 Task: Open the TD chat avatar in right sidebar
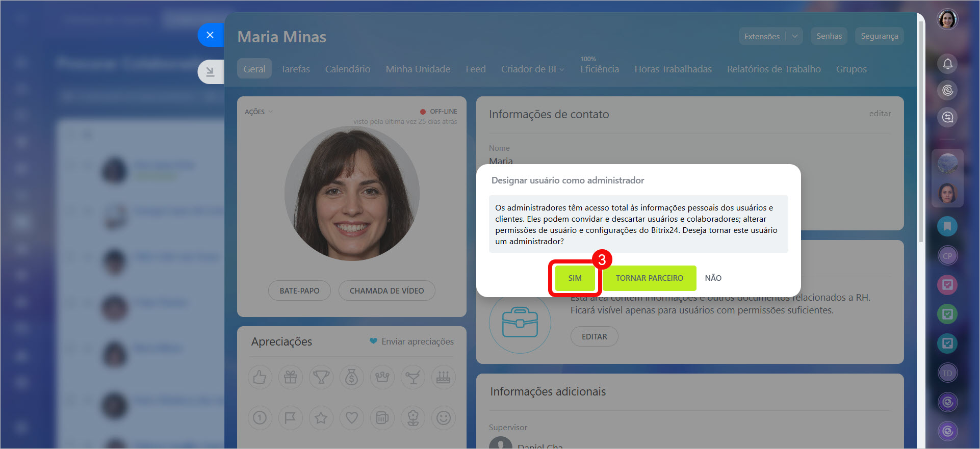[x=947, y=373]
